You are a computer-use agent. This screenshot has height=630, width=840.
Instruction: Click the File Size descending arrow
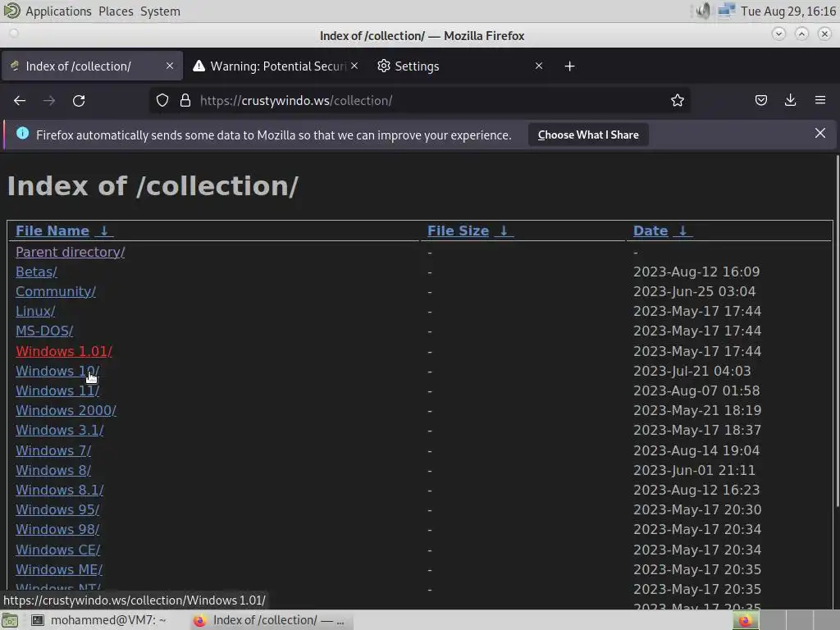[x=504, y=231]
